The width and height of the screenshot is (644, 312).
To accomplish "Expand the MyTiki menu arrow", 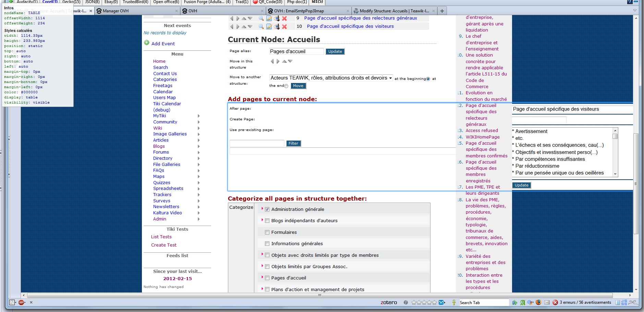I will pyautogui.click(x=198, y=116).
